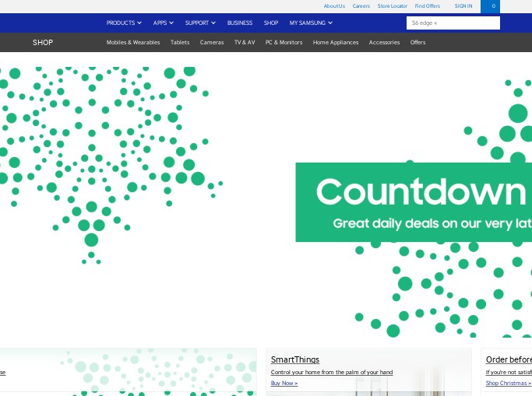The image size is (532, 396).
Task: Open the Find Offers link
Action: point(427,6)
